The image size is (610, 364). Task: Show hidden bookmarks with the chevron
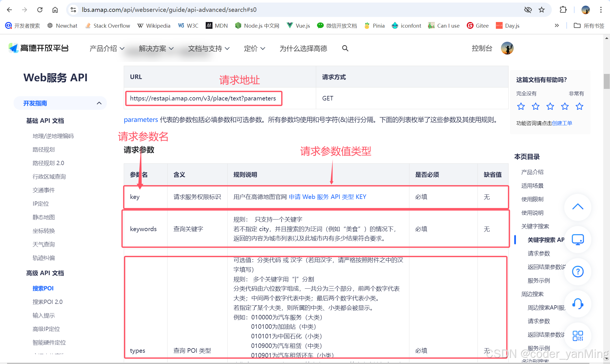[x=557, y=25]
